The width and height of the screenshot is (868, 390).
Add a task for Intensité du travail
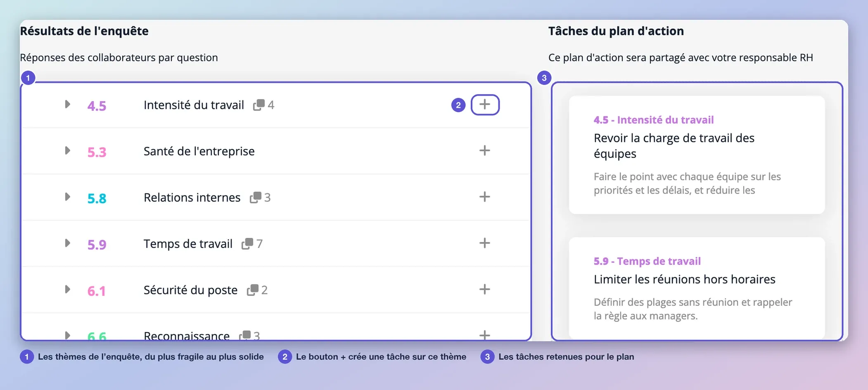point(485,105)
